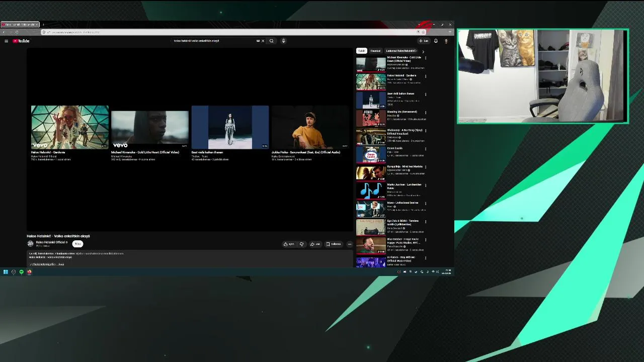
Task: Open sidebar Bleeding Me (Remastered) video
Action: click(371, 118)
